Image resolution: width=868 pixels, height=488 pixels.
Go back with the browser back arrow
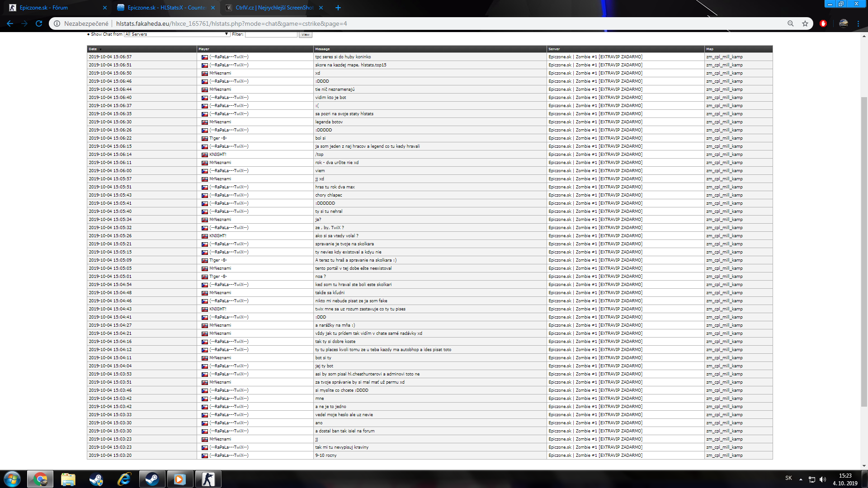coord(10,23)
